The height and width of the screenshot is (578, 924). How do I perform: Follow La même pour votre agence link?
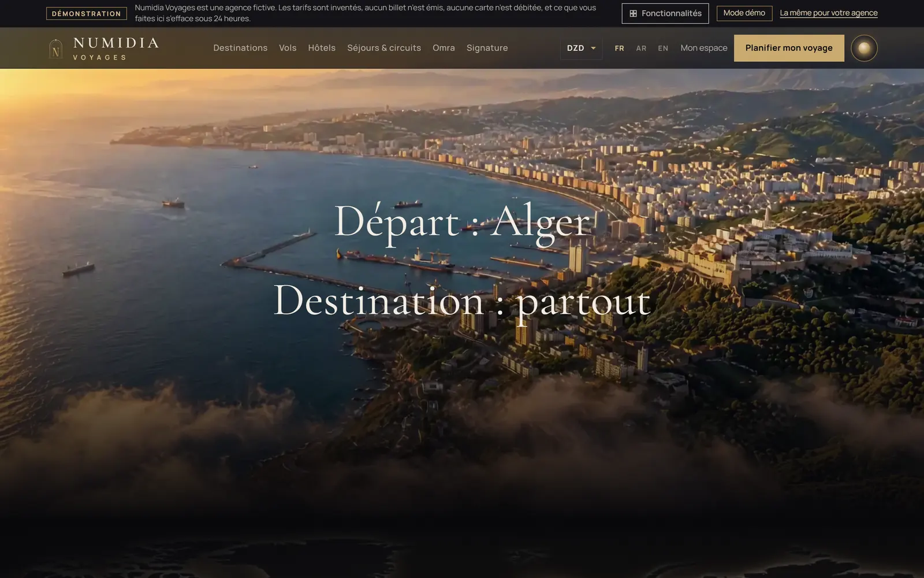click(829, 13)
